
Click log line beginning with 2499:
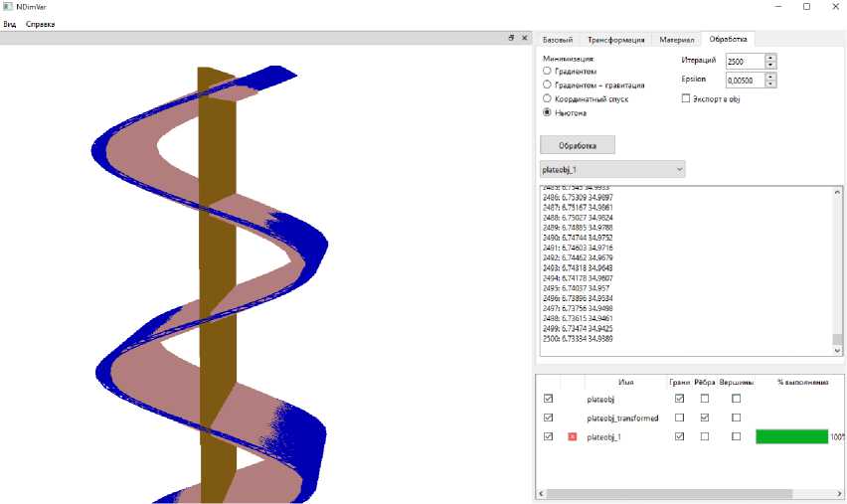point(578,328)
